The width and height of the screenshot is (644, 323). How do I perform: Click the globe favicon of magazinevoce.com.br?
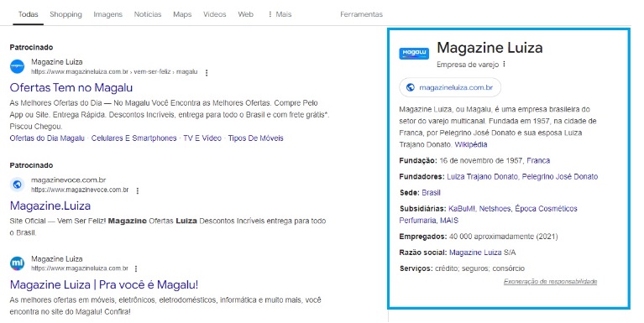tap(18, 185)
